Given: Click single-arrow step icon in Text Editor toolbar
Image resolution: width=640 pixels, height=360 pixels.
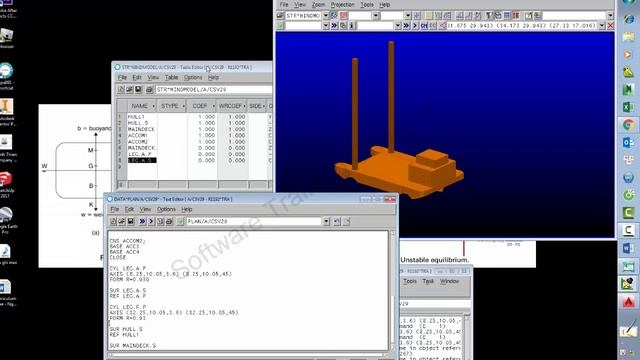Looking at the screenshot, I should click(x=151, y=221).
